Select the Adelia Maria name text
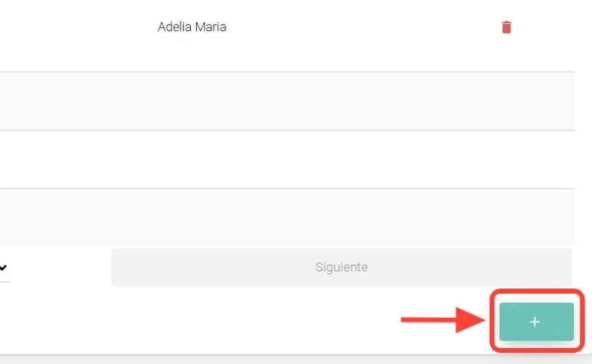Viewport: 592px width, 364px height. [192, 28]
